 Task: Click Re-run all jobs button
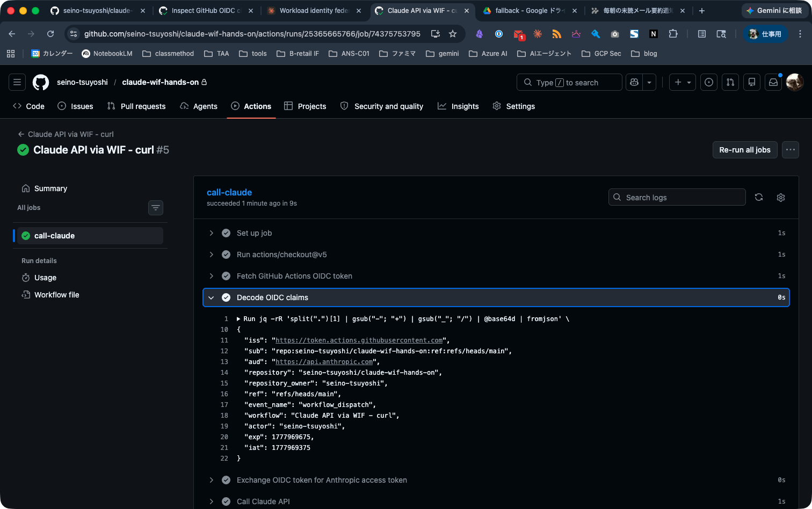coord(745,150)
